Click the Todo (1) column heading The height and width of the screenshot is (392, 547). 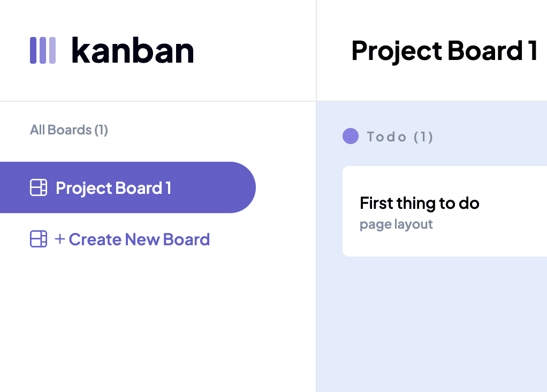click(399, 137)
